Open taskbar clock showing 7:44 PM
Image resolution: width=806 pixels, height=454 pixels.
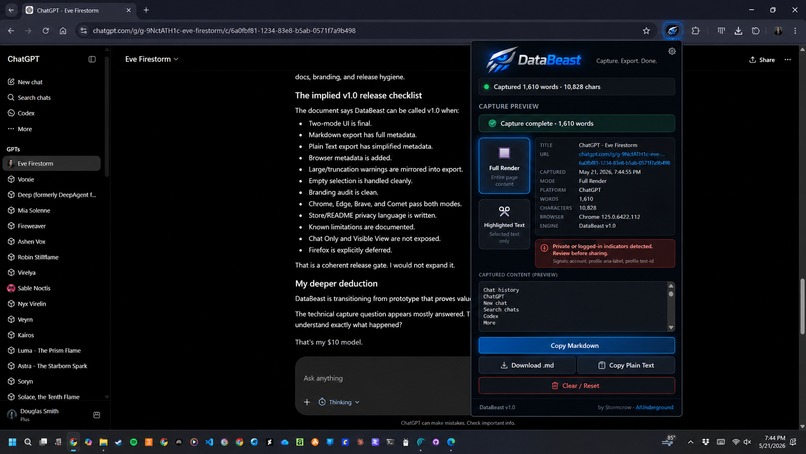(x=774, y=442)
